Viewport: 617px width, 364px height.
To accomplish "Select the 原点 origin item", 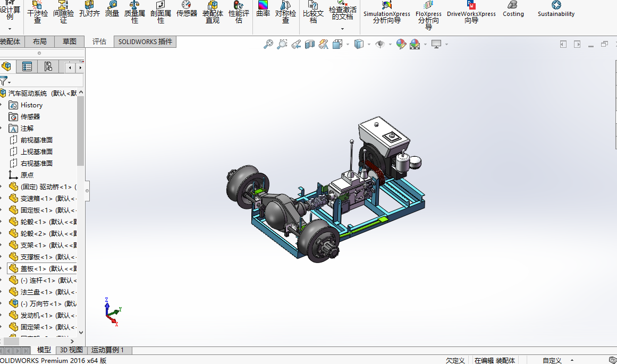I will [21, 175].
